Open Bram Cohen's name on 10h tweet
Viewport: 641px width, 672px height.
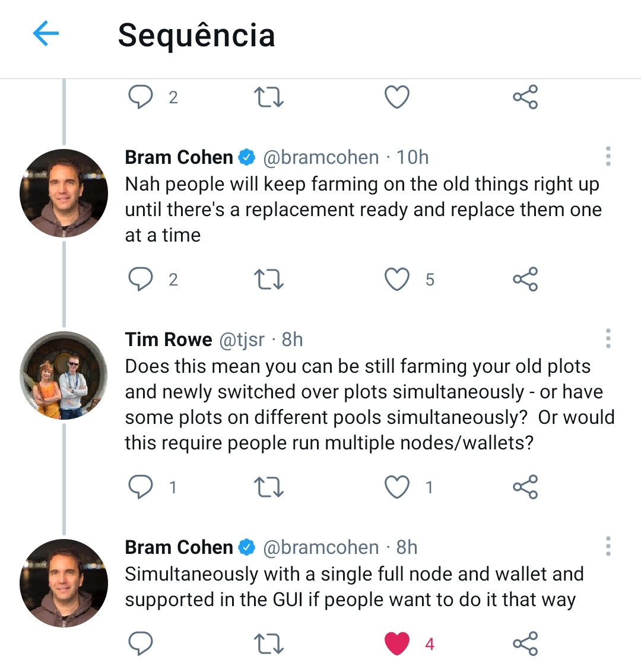point(179,157)
